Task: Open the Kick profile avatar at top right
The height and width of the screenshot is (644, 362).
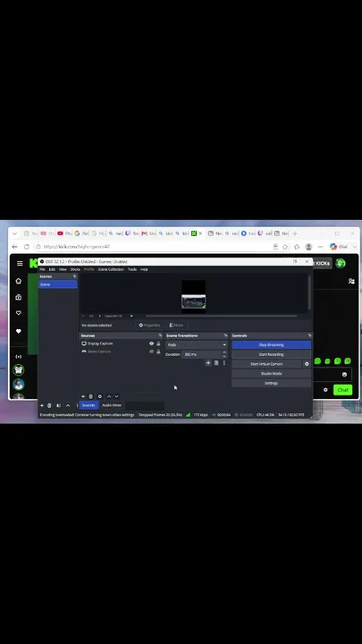Action: click(341, 263)
